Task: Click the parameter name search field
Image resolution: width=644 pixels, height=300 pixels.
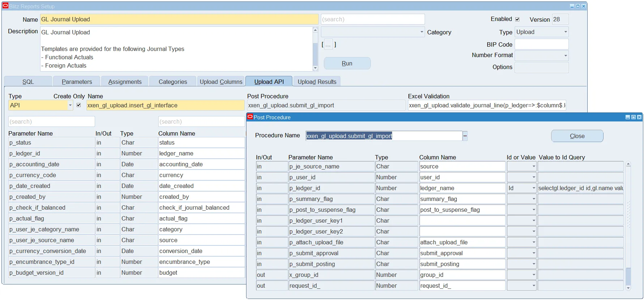Action: pos(51,121)
